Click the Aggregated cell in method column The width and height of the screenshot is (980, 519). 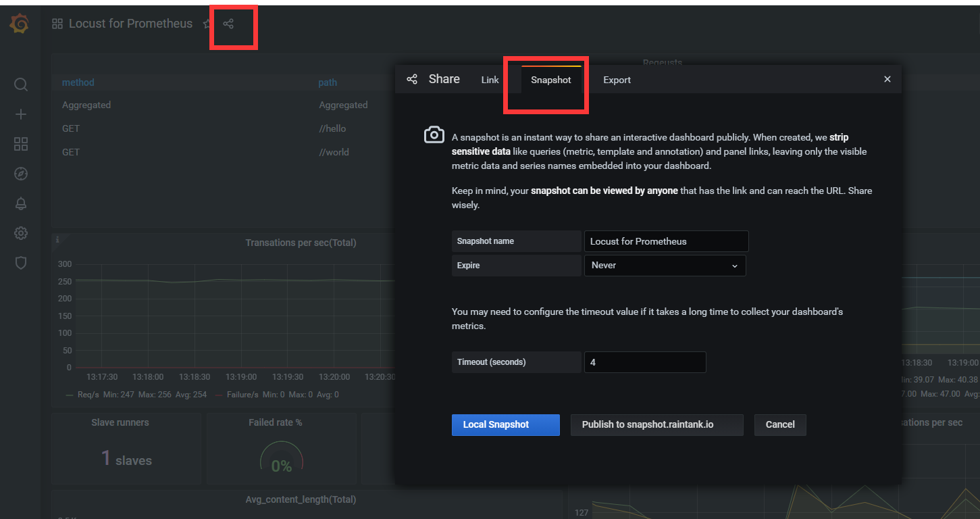point(86,105)
